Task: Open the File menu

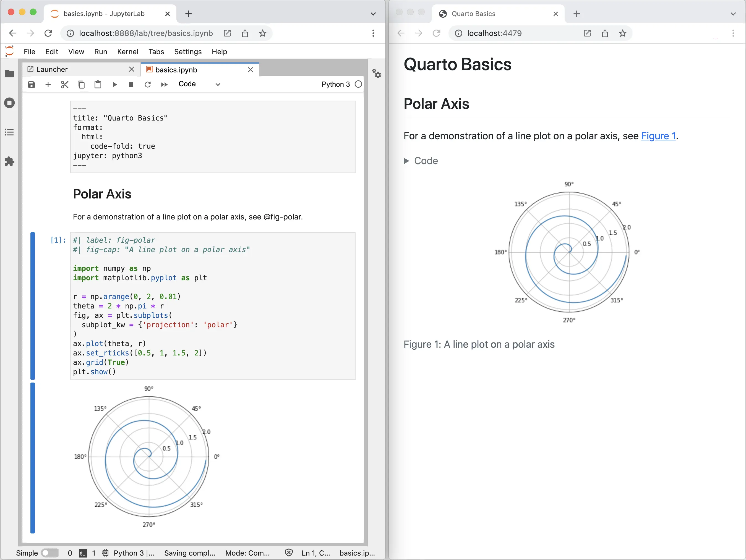Action: 29,52
